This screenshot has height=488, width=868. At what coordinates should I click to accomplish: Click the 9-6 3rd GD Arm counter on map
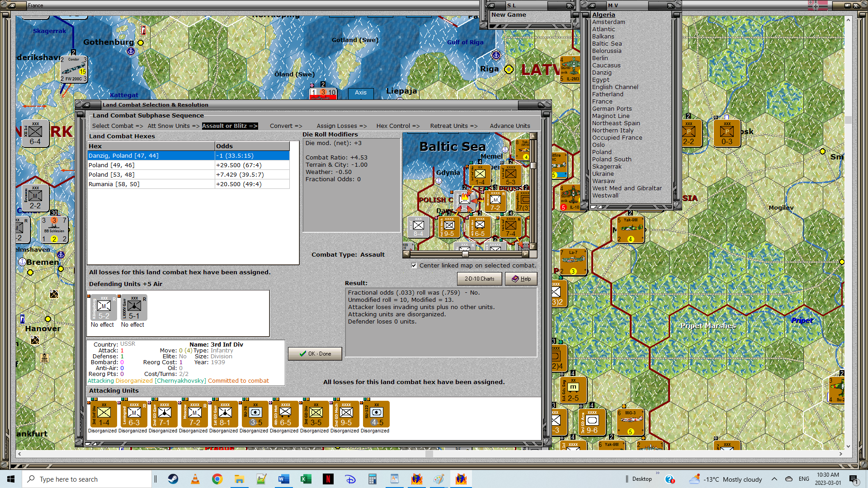[x=592, y=422]
